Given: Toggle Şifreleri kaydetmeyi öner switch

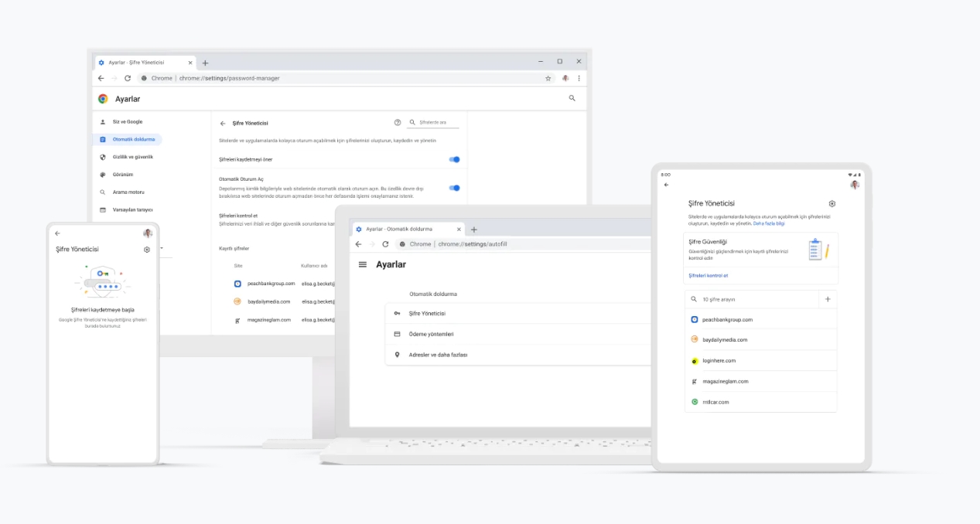Looking at the screenshot, I should 455,159.
